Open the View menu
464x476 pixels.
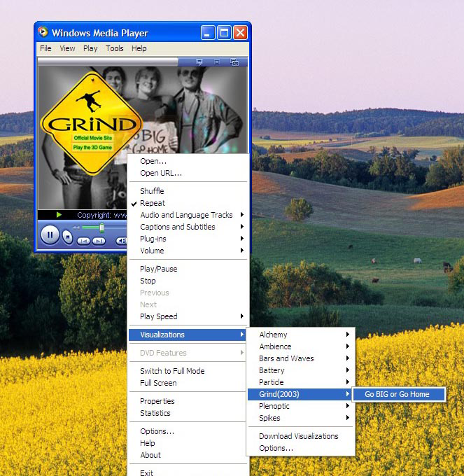[67, 48]
